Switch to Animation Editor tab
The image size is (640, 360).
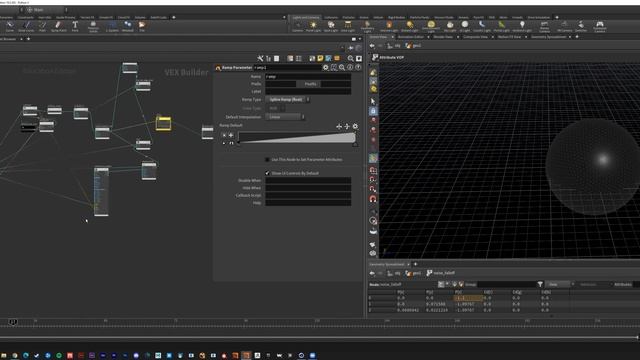pyautogui.click(x=411, y=37)
